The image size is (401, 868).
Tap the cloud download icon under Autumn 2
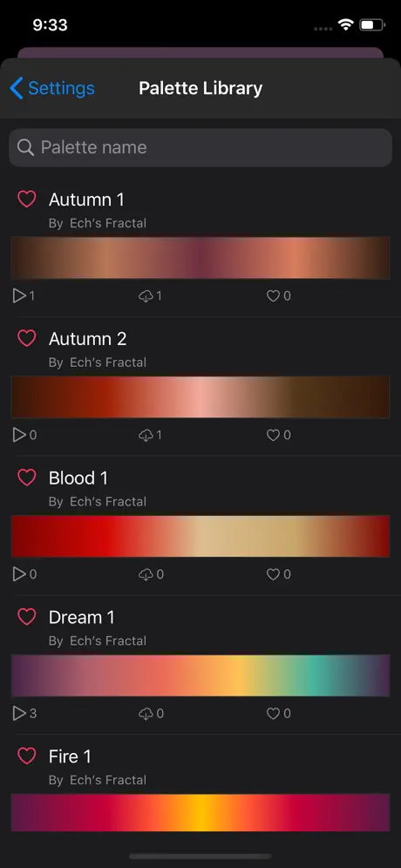(145, 435)
